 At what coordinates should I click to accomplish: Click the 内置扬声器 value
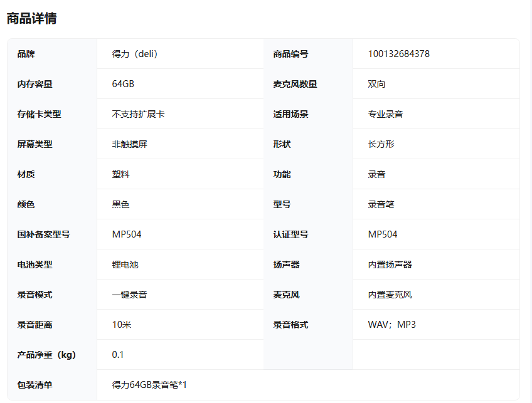click(x=390, y=264)
